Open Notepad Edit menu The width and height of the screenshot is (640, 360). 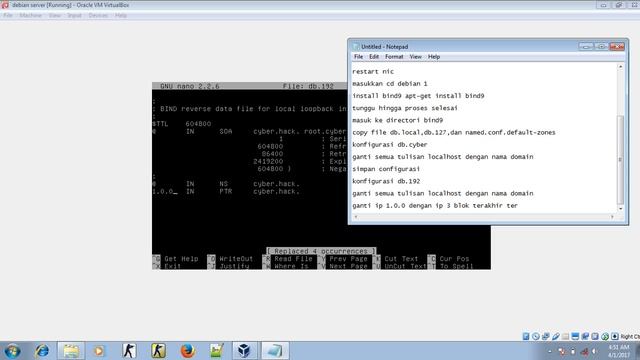click(x=374, y=57)
